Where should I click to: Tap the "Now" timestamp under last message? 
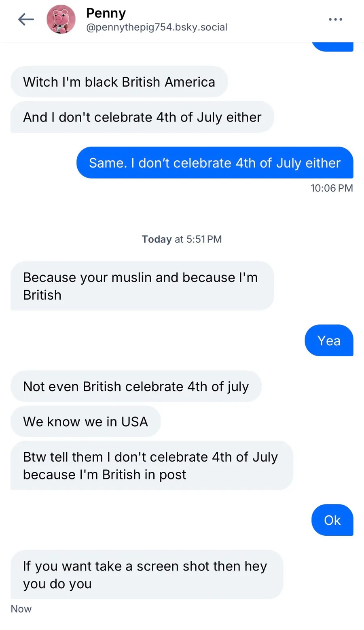[21, 609]
